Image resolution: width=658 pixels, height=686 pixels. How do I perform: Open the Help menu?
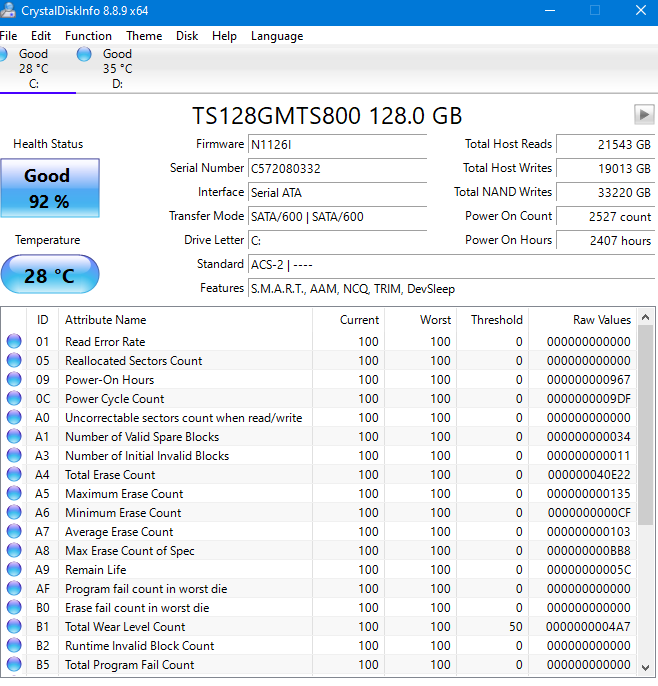[224, 36]
